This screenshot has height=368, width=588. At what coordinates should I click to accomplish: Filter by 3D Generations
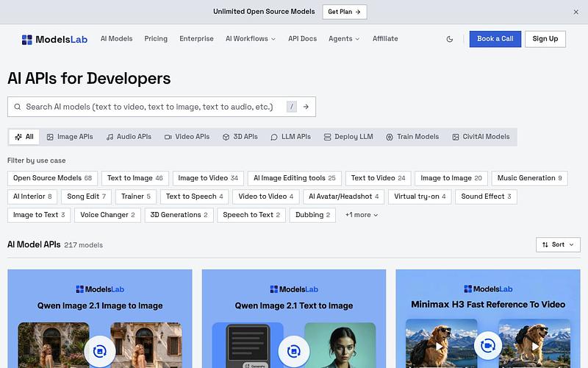[x=179, y=215]
